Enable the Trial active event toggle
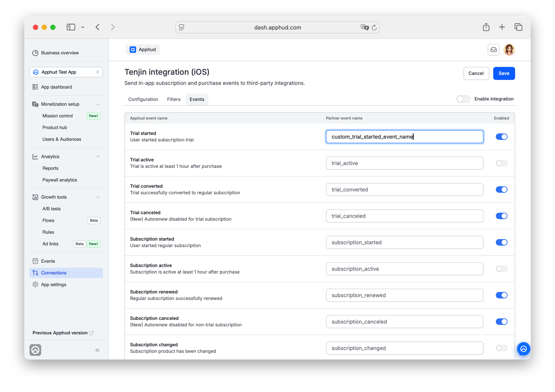Viewport: 555px width, 392px height. pos(501,163)
